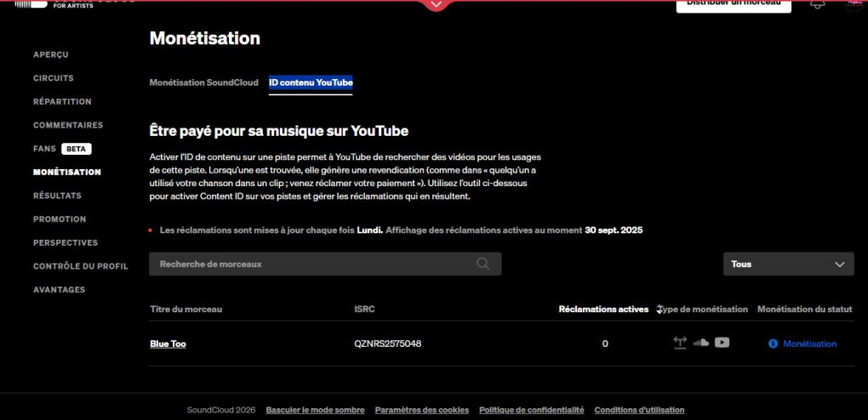Open Perspectives in the sidebar
868x420 pixels.
click(66, 242)
